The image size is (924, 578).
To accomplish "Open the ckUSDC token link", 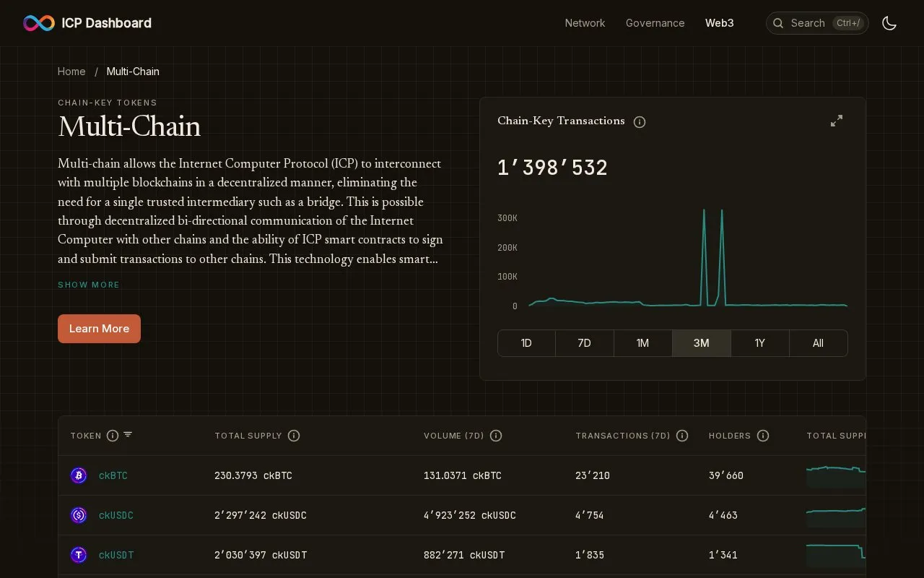I will (116, 515).
